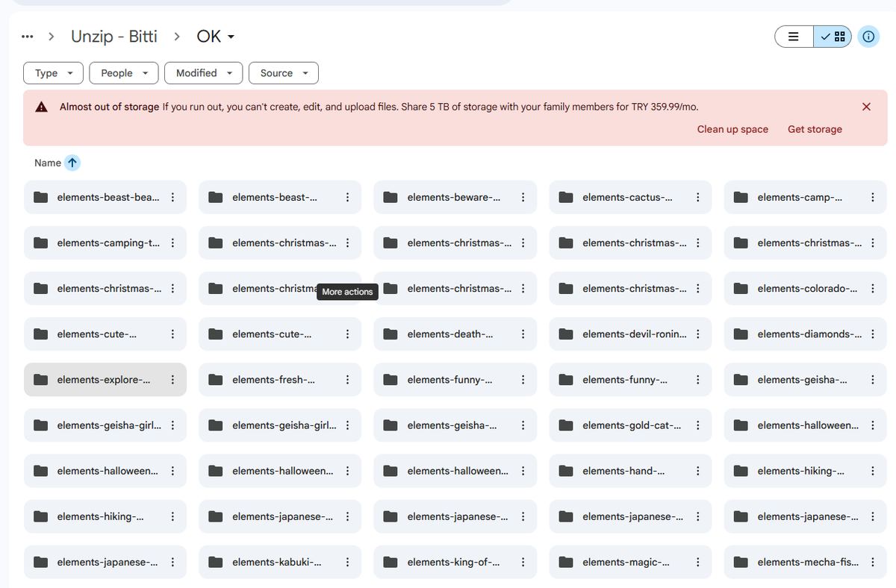Open more actions for elements-cactus folder
Screen dimensions: 896x588
click(697, 197)
